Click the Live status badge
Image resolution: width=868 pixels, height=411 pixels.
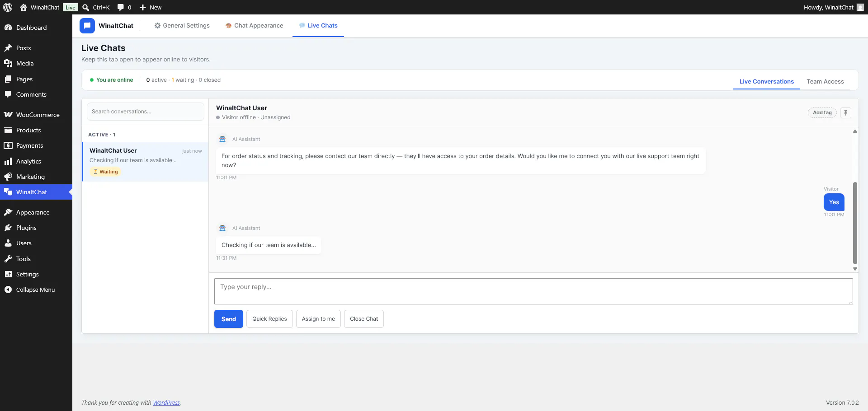tap(71, 7)
